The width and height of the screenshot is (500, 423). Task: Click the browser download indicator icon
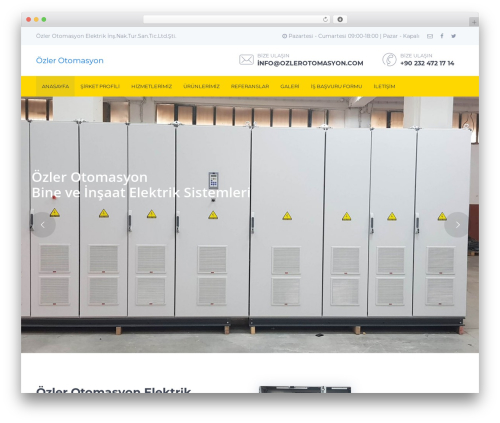(x=340, y=20)
